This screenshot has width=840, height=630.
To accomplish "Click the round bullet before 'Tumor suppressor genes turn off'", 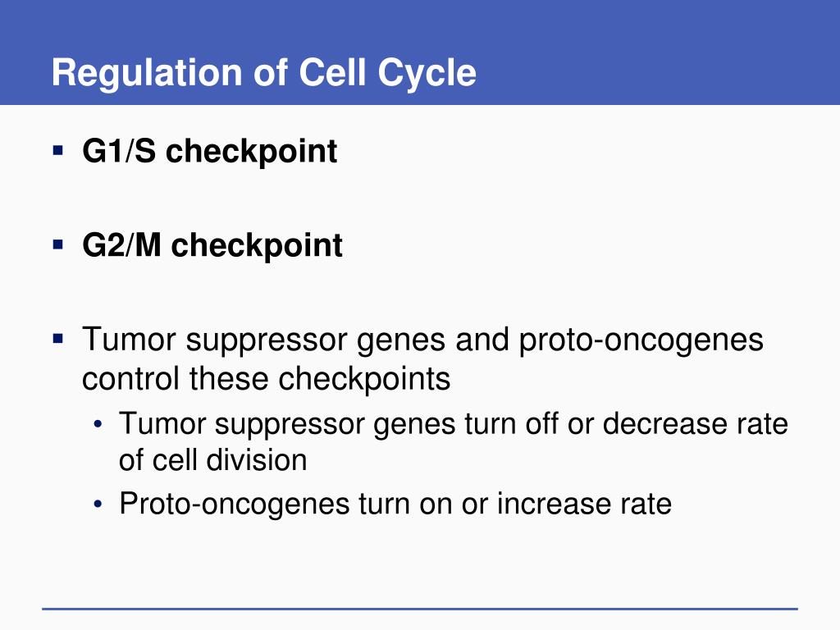I will 98,425.
